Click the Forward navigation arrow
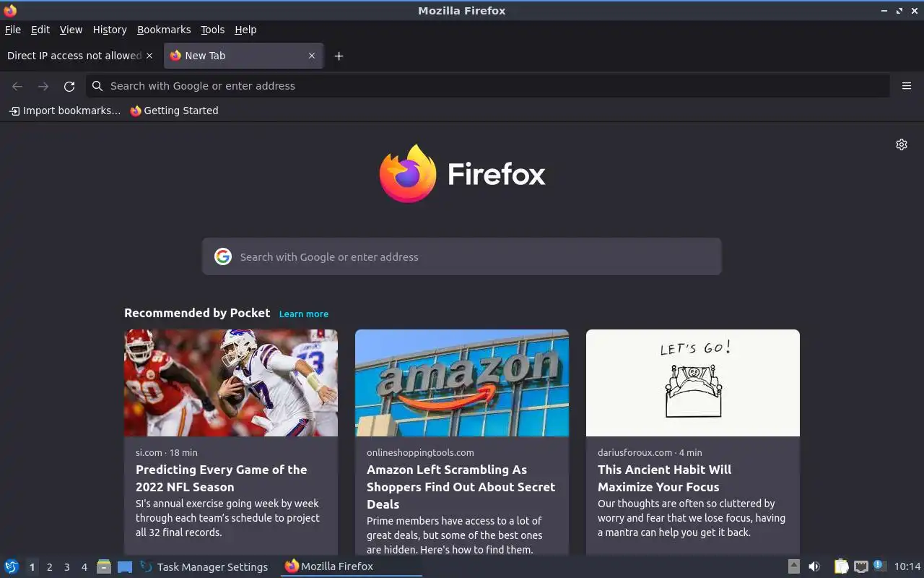This screenshot has width=924, height=578. pos(43,86)
